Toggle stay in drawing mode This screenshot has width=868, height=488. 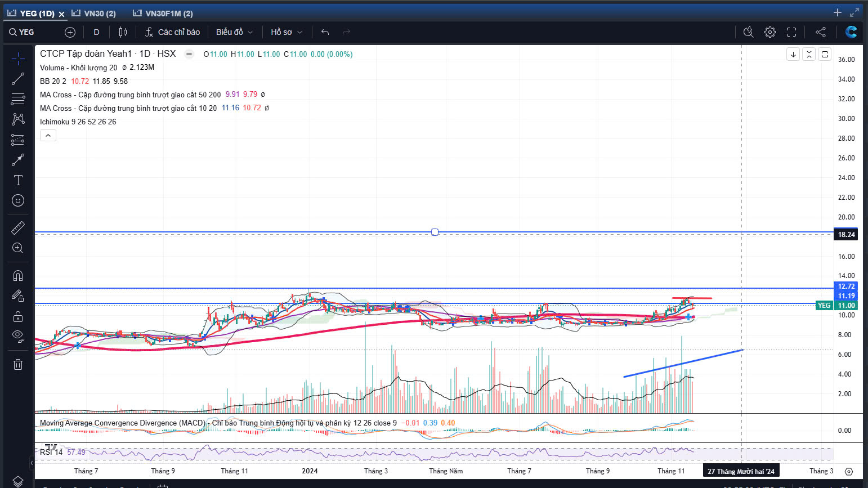(x=18, y=296)
